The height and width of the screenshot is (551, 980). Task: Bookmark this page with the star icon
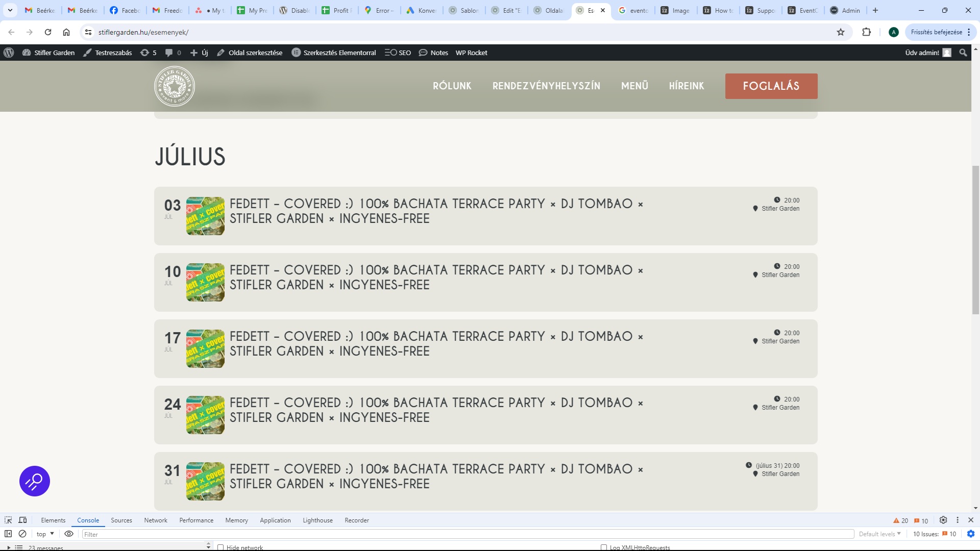tap(841, 32)
